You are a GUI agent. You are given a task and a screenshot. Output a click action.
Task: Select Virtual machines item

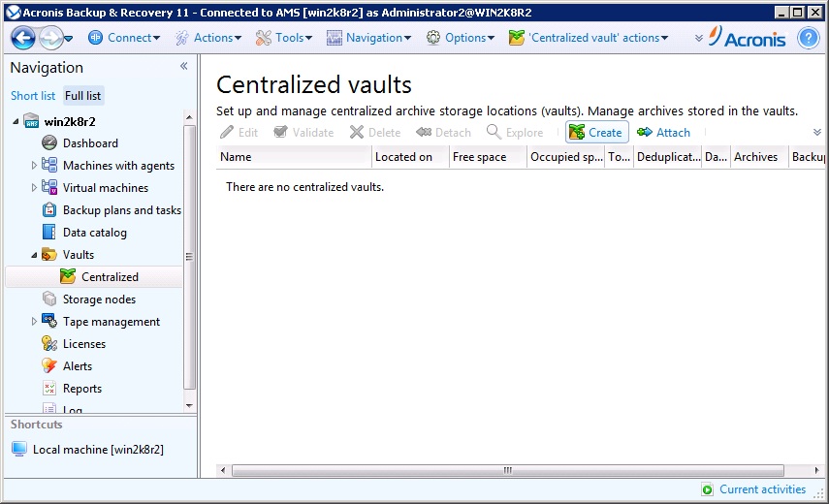[x=106, y=188]
